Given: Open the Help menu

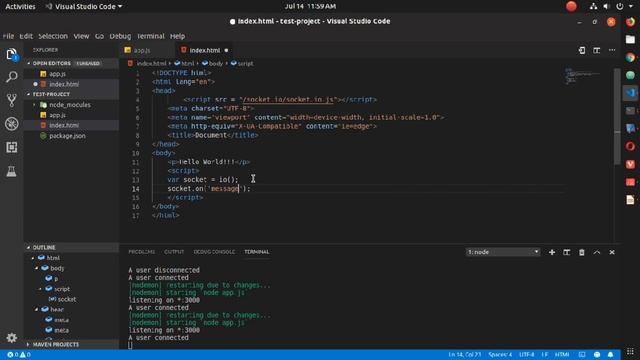Looking at the screenshot, I should click(x=178, y=36).
